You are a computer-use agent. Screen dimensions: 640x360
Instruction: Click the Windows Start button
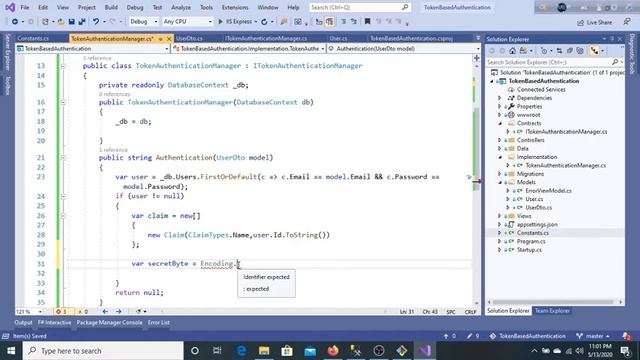tap(11, 351)
